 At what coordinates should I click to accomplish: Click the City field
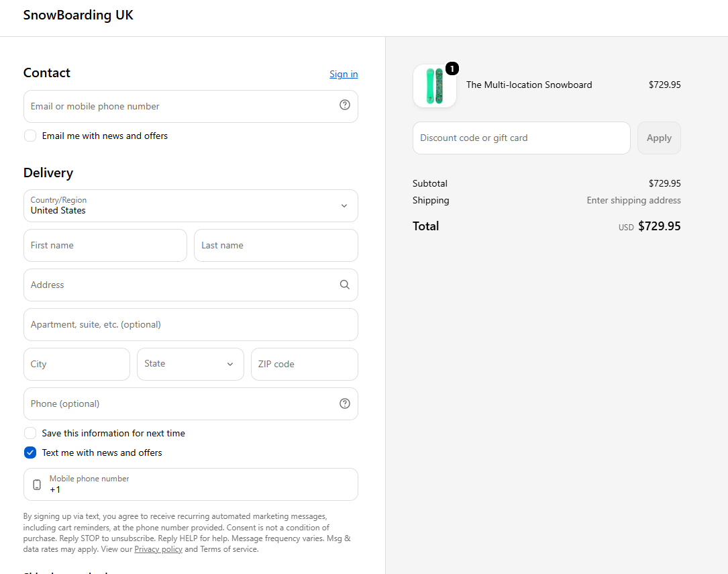pos(76,364)
